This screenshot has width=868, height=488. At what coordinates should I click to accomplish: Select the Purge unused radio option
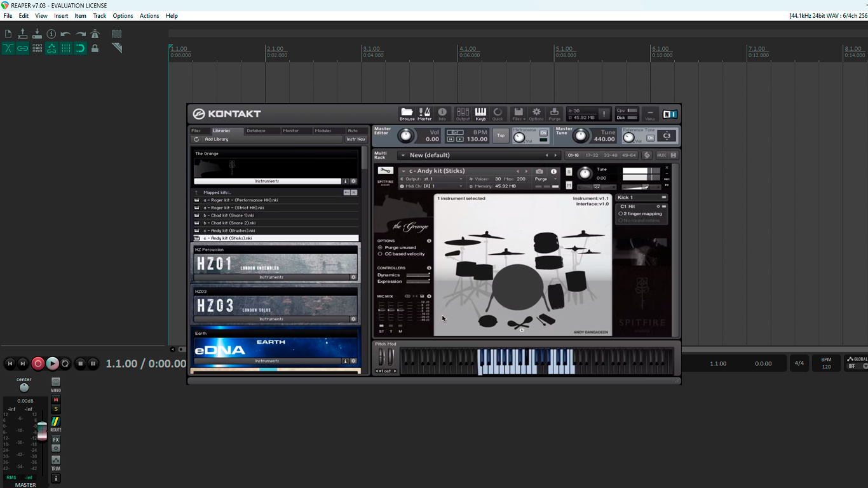pyautogui.click(x=380, y=247)
